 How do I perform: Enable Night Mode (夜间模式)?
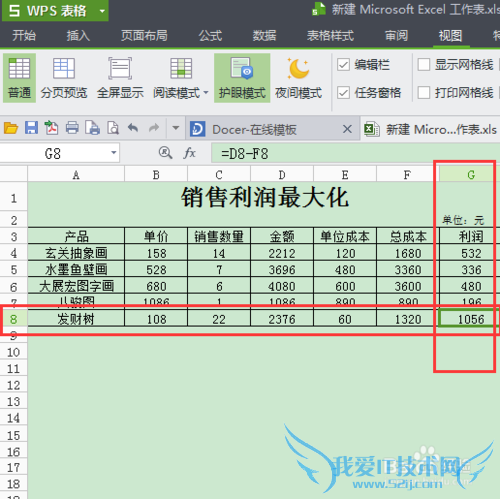point(298,78)
